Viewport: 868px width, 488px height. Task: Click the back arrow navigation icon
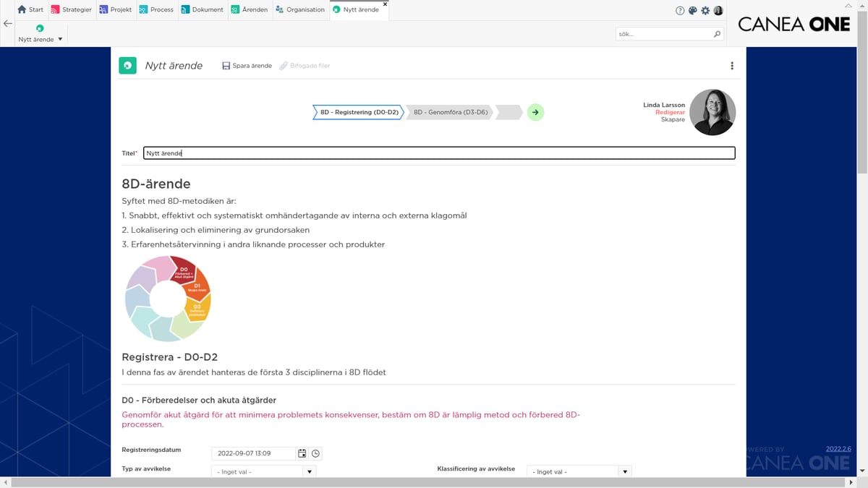coord(7,22)
